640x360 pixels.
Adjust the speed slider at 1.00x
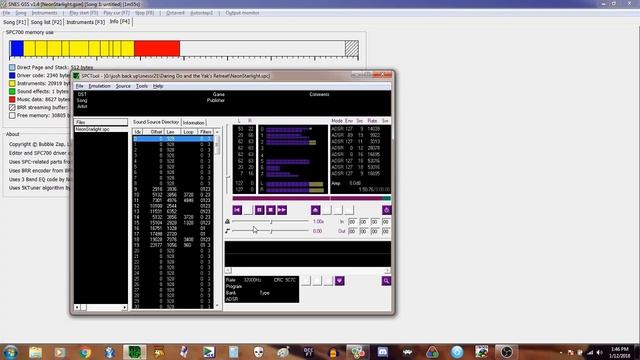tap(270, 221)
